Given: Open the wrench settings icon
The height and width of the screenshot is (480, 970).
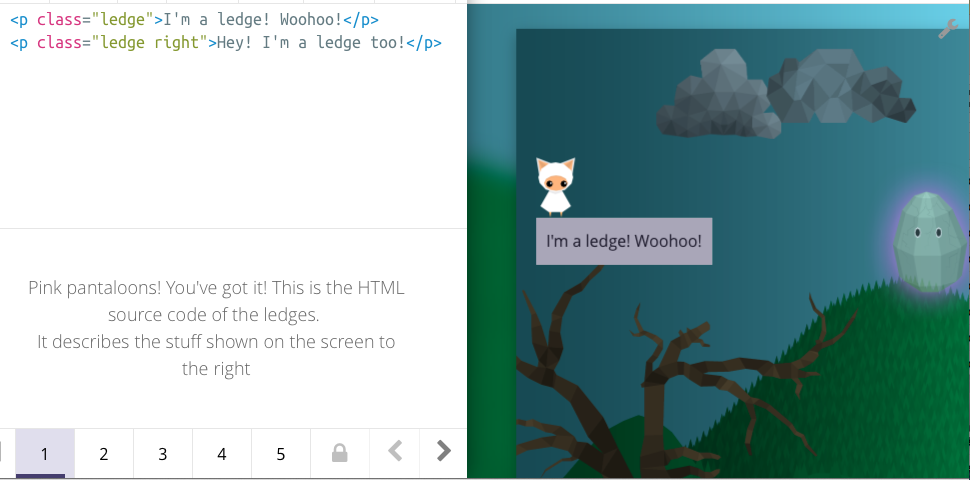Looking at the screenshot, I should click(948, 28).
